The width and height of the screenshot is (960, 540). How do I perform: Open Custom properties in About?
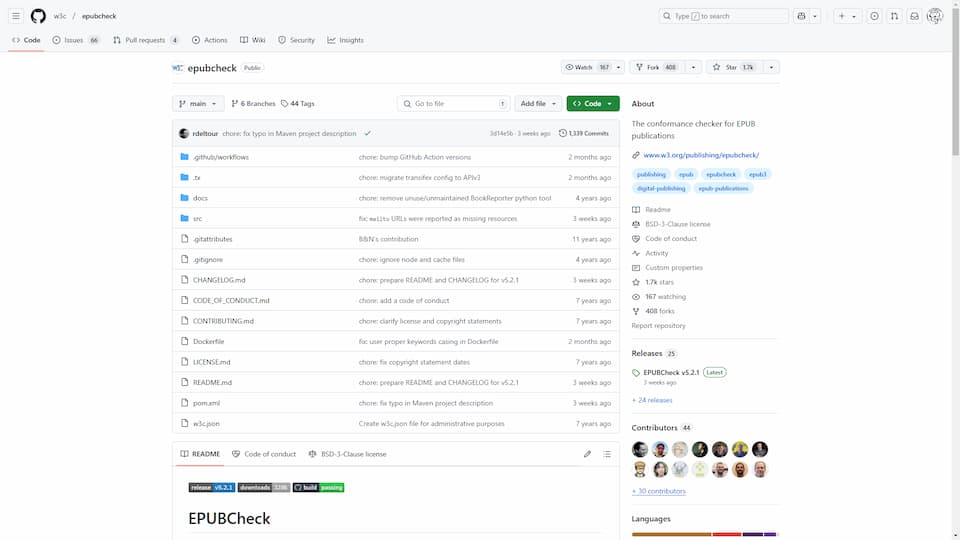(673, 268)
